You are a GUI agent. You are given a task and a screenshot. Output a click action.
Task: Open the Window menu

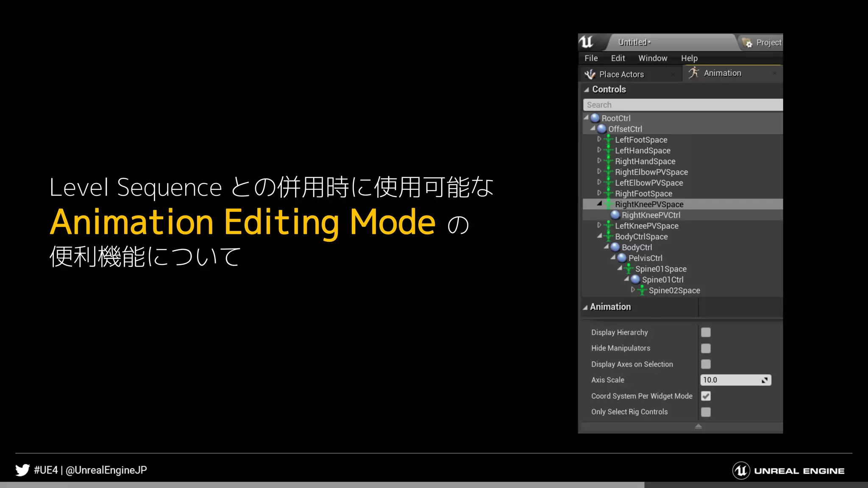point(653,58)
